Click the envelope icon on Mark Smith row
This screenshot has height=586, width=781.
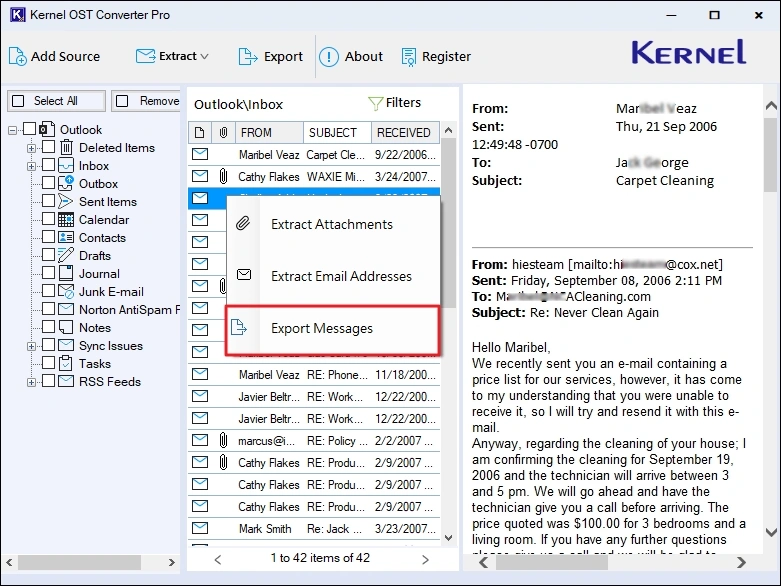[200, 528]
